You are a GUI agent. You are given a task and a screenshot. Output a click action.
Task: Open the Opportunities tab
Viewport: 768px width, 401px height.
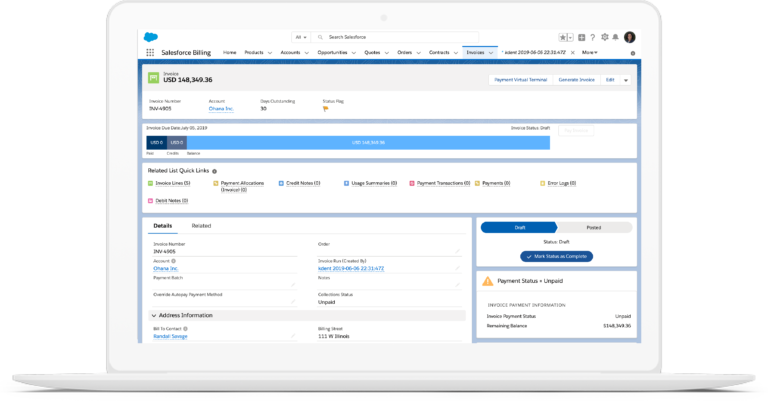332,52
